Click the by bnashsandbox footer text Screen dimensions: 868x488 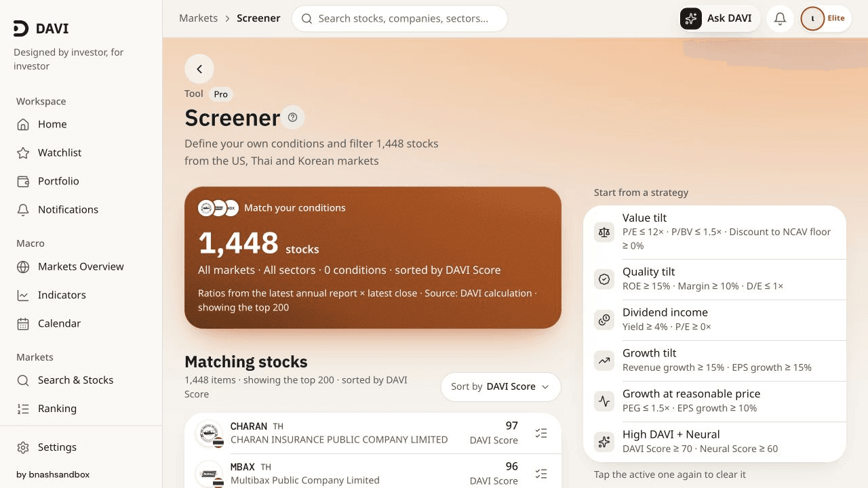(x=53, y=474)
